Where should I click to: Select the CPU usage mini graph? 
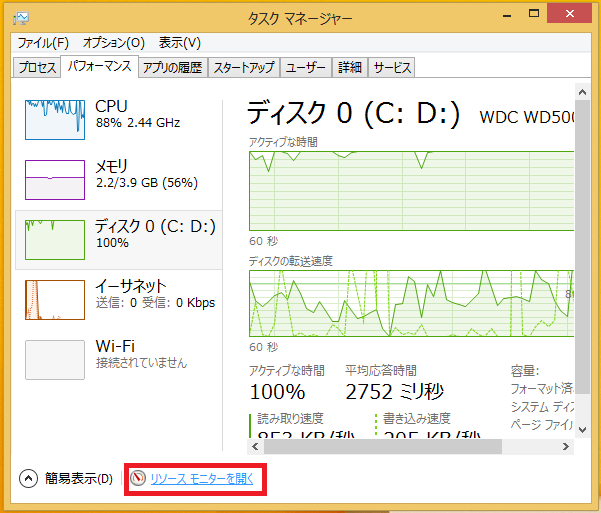(55, 120)
